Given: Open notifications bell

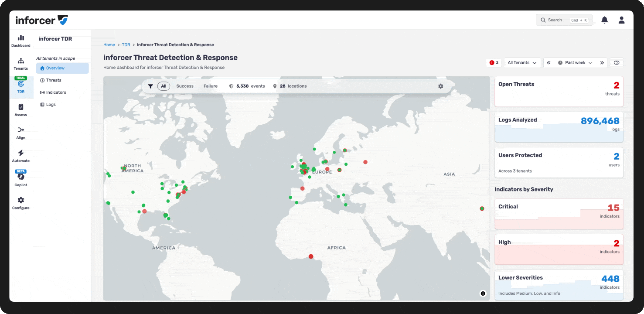Looking at the screenshot, I should coord(604,20).
